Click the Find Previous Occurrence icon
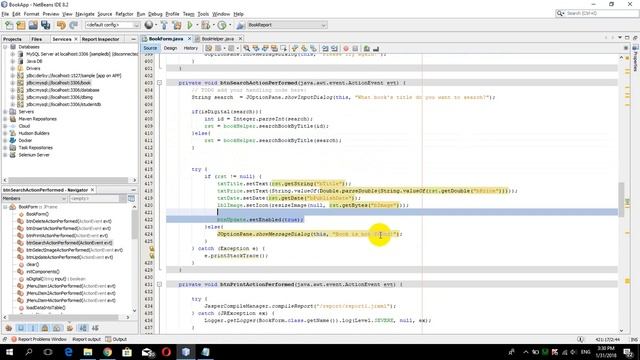The width and height of the screenshot is (640, 360). click(x=256, y=49)
